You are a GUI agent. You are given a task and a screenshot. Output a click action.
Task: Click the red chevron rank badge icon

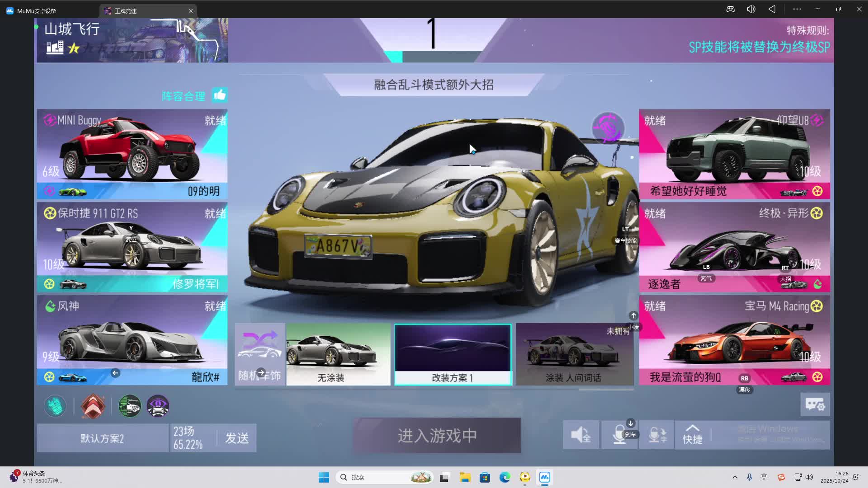(93, 406)
